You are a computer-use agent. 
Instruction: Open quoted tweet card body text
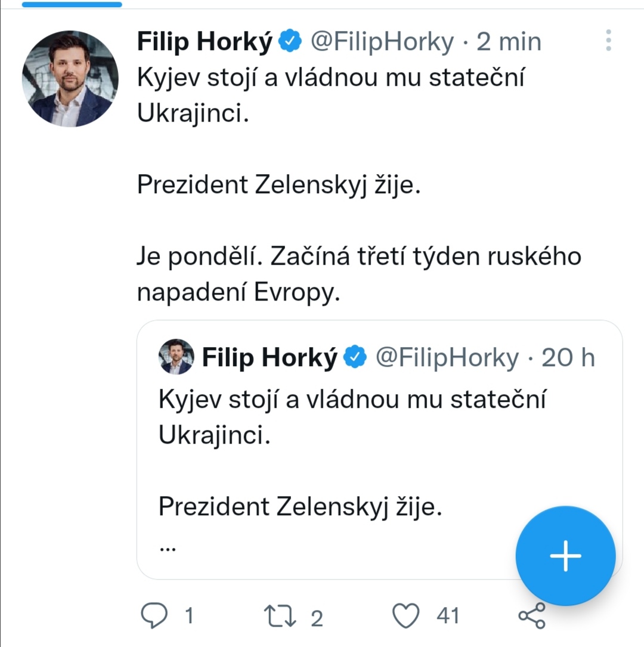[x=352, y=417]
